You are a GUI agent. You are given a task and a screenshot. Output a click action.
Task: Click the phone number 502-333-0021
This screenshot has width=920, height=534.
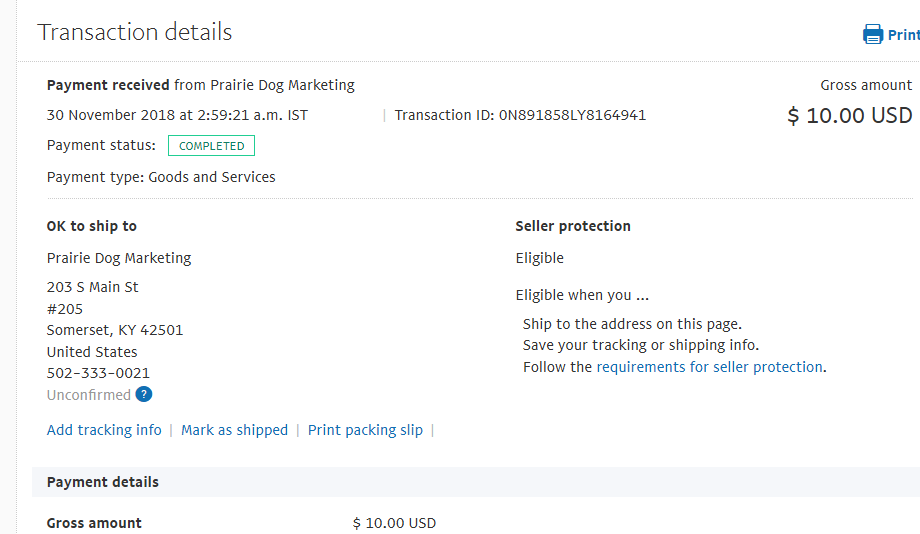pos(98,373)
